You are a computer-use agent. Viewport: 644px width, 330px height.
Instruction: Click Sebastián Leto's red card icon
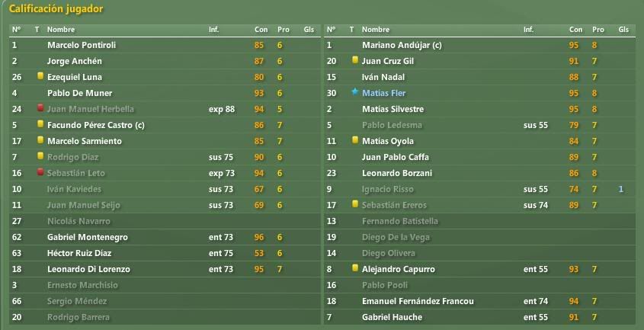40,172
